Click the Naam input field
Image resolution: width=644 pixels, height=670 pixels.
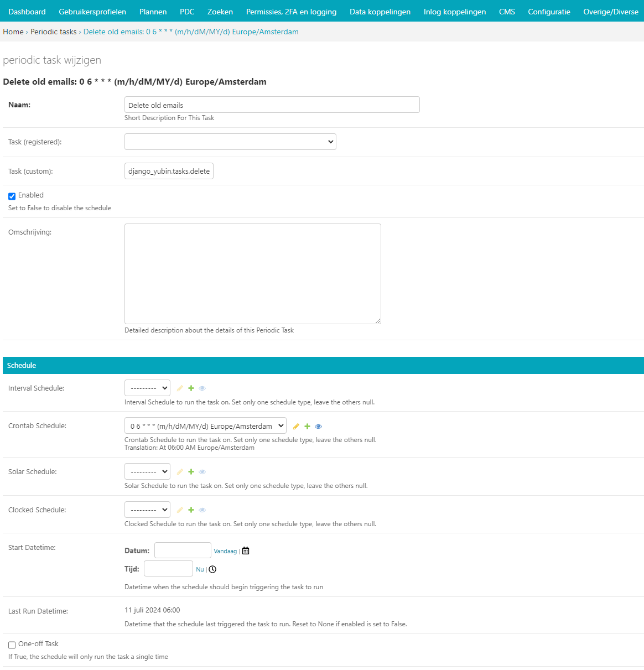click(272, 105)
